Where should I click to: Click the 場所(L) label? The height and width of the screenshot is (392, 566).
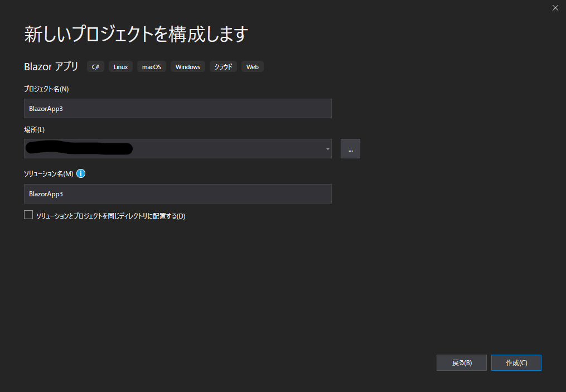34,129
